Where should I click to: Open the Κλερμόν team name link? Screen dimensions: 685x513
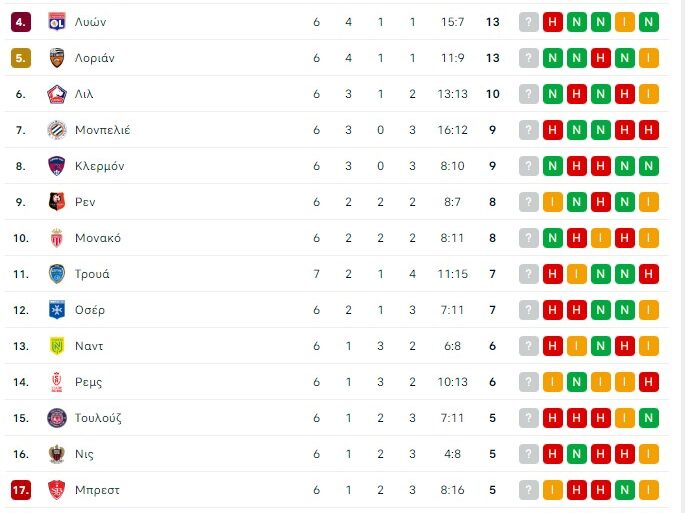click(x=100, y=166)
